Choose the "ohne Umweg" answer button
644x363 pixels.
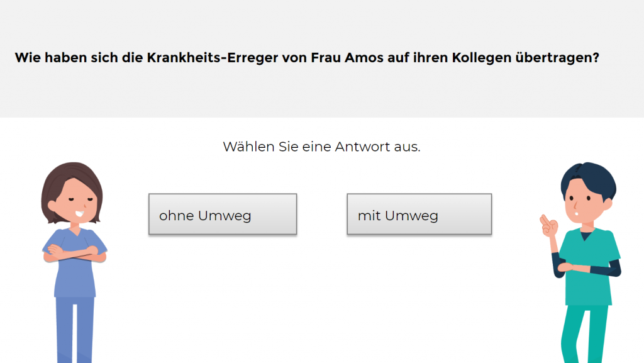[222, 215]
